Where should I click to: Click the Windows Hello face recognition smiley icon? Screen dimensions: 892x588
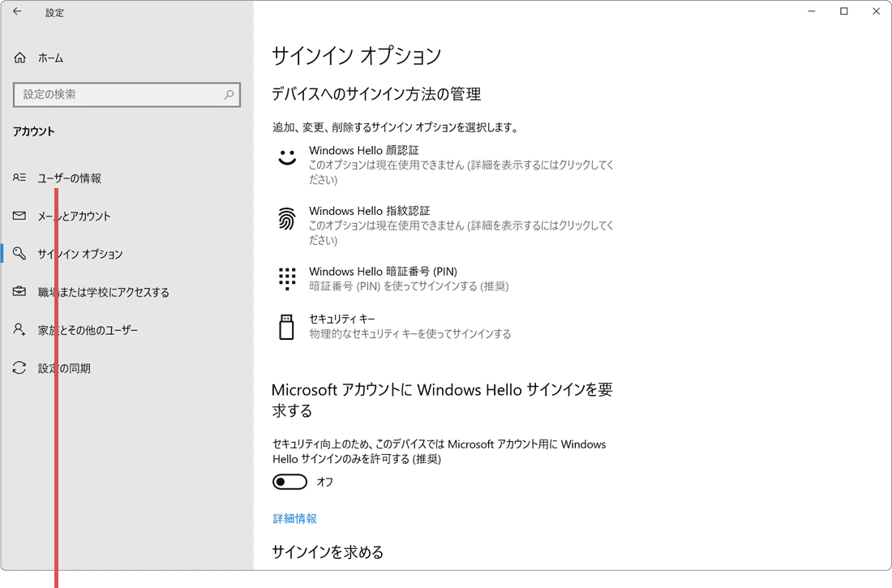(286, 159)
